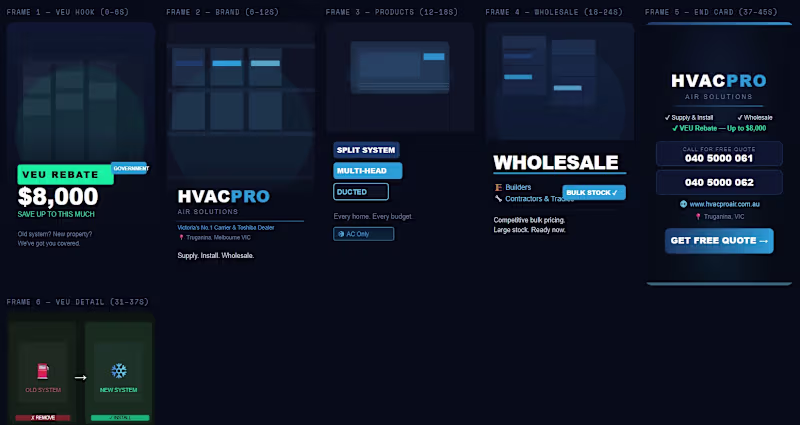Image resolution: width=800 pixels, height=425 pixels.
Task: Click the 'We've got you covered.' line
Action: click(49, 243)
